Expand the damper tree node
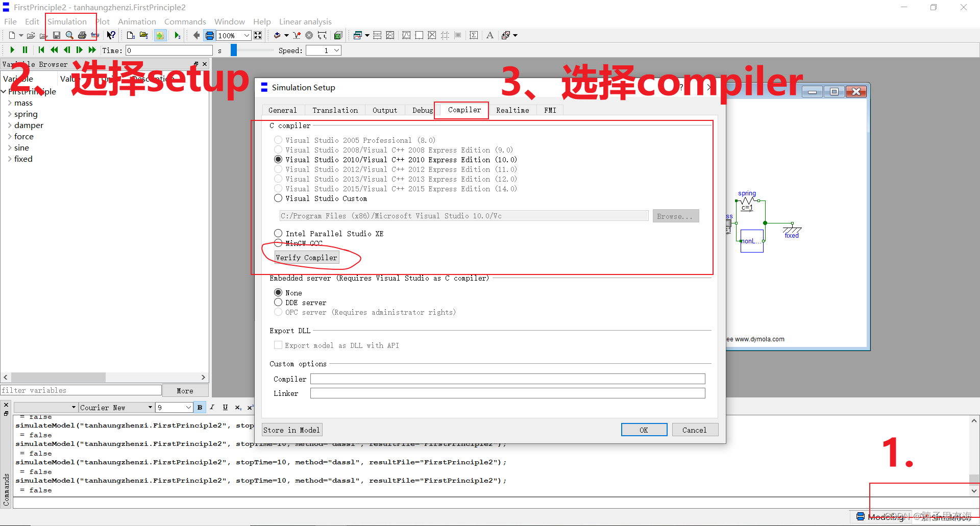The height and width of the screenshot is (526, 980). 10,126
